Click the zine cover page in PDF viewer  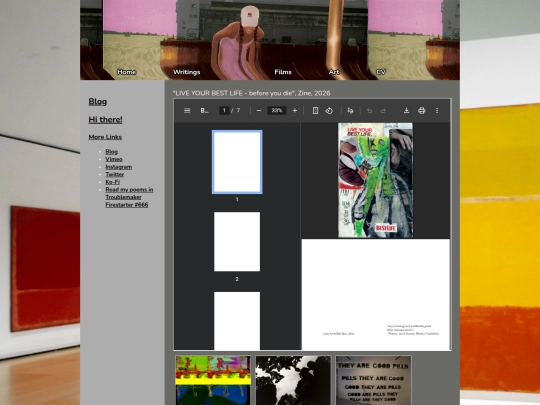375,180
